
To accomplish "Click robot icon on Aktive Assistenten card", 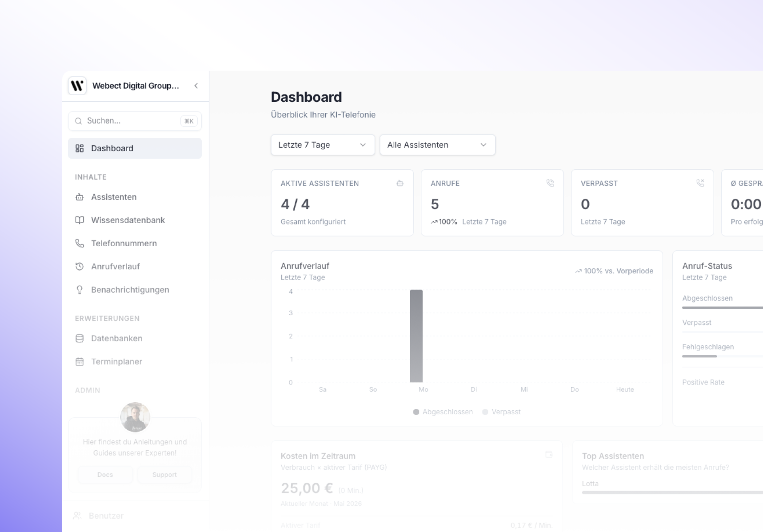I will (400, 183).
